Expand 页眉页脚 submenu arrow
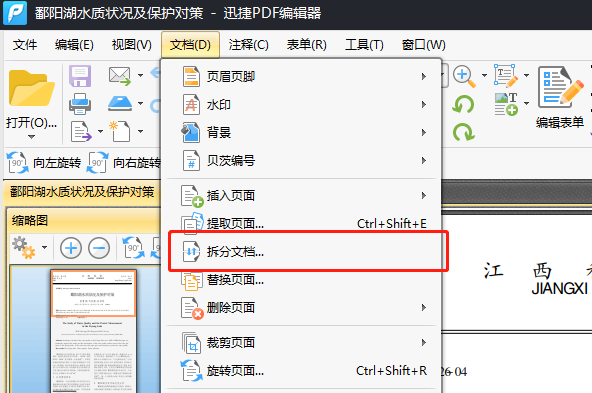The height and width of the screenshot is (393, 592). tap(424, 77)
